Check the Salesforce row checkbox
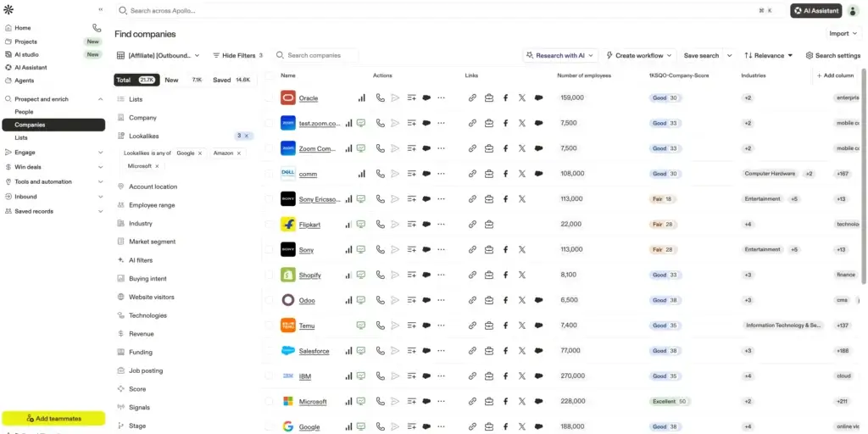This screenshot has width=868, height=434. tap(269, 351)
